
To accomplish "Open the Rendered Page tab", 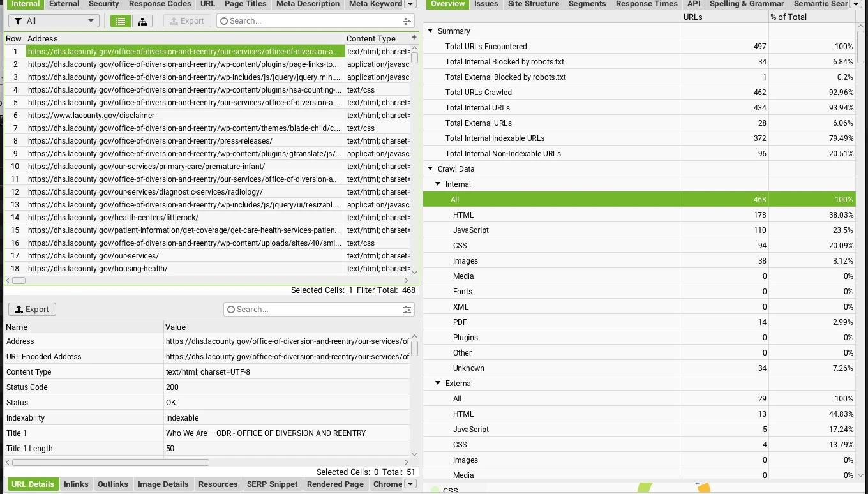I will [335, 484].
